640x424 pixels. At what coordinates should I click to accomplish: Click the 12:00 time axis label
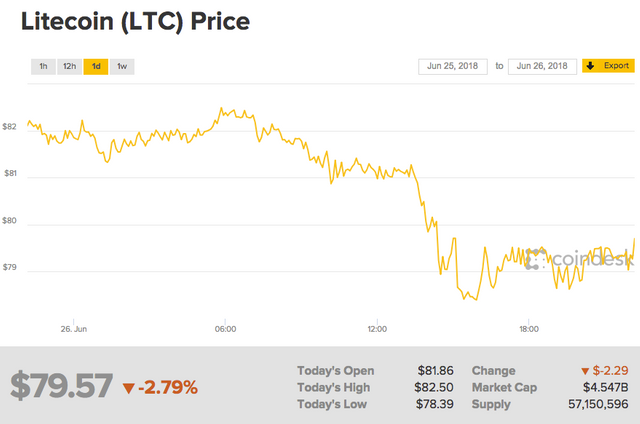coord(377,328)
